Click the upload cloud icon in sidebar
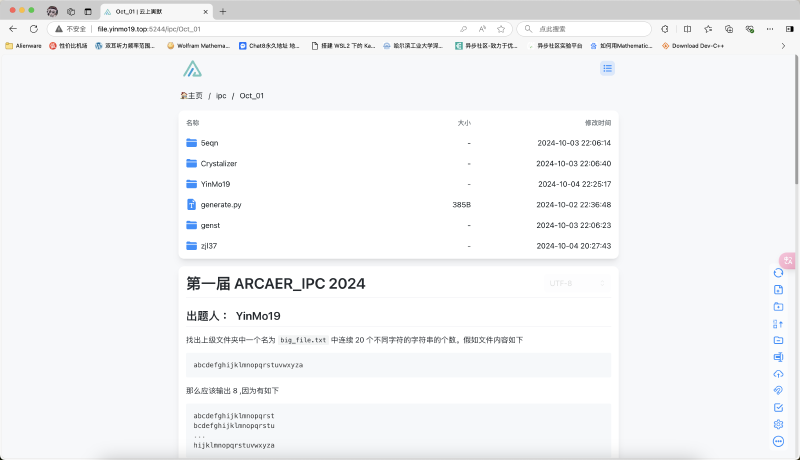 (778, 374)
